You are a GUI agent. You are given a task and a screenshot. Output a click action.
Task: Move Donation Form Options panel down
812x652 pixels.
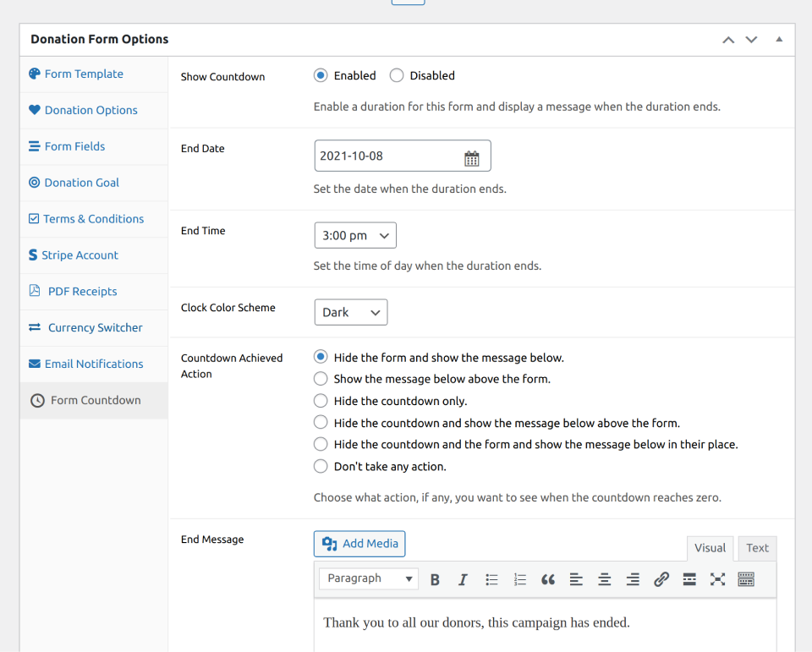click(751, 40)
